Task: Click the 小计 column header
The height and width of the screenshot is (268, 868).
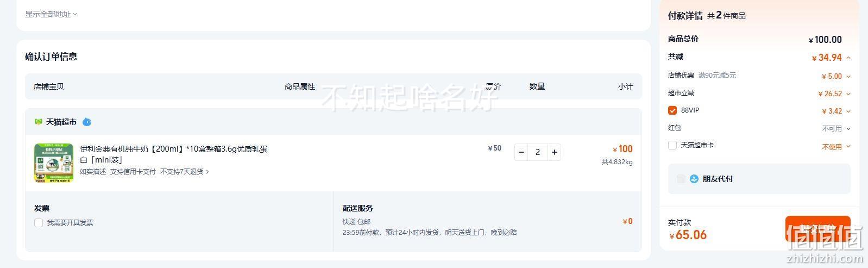Action: [x=625, y=86]
